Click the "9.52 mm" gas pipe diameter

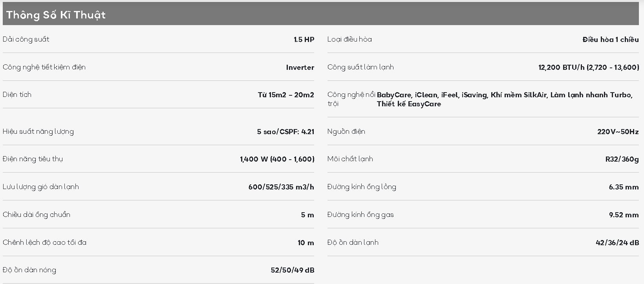click(x=624, y=215)
